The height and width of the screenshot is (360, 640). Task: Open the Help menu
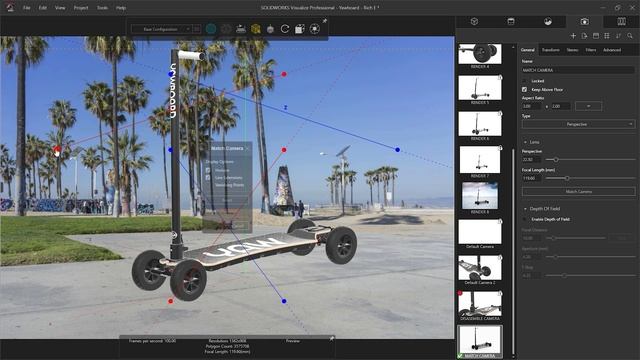click(x=121, y=8)
